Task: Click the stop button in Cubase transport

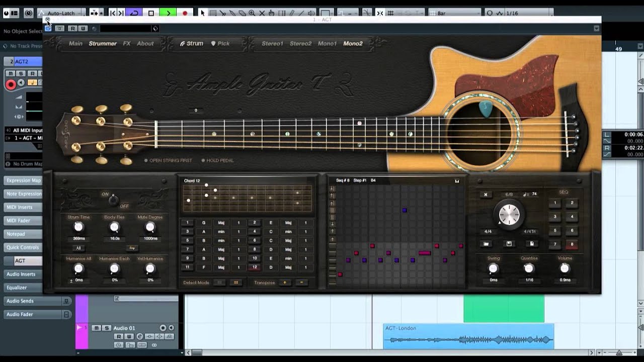Action: (x=151, y=13)
